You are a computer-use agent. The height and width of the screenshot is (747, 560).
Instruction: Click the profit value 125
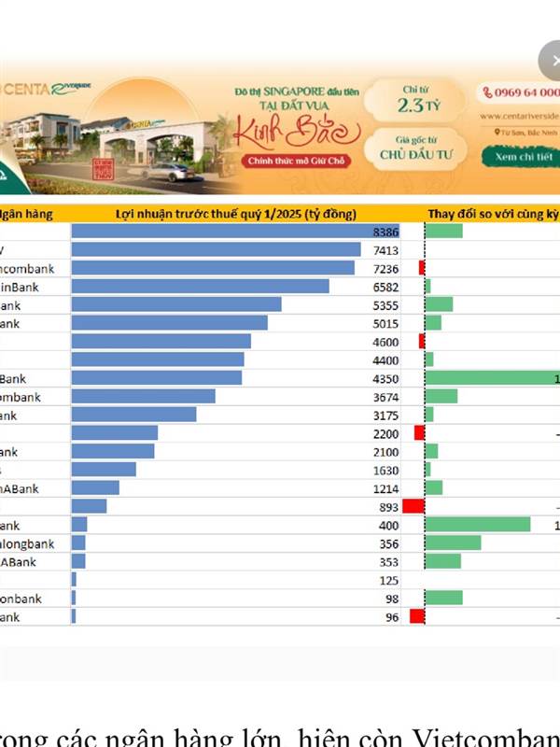point(388,580)
